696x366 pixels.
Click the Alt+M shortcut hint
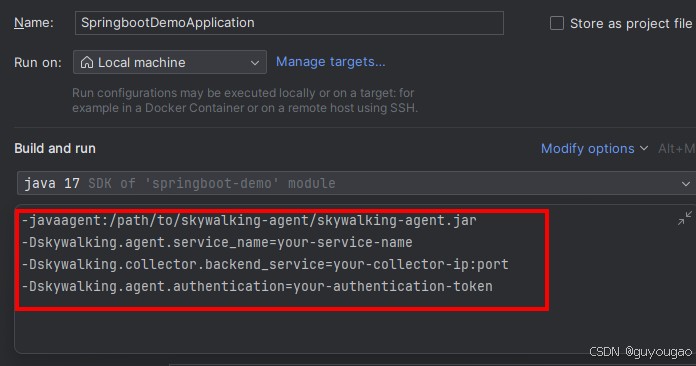[676, 149]
